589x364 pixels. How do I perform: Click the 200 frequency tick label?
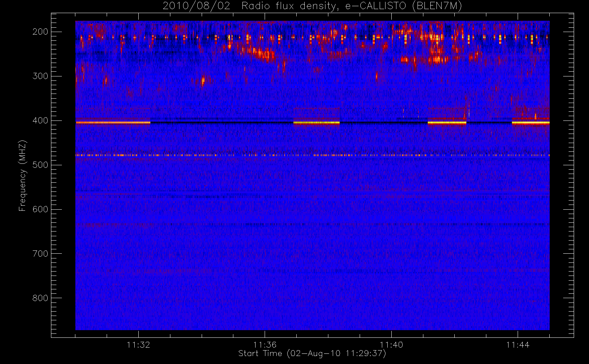pyautogui.click(x=40, y=32)
